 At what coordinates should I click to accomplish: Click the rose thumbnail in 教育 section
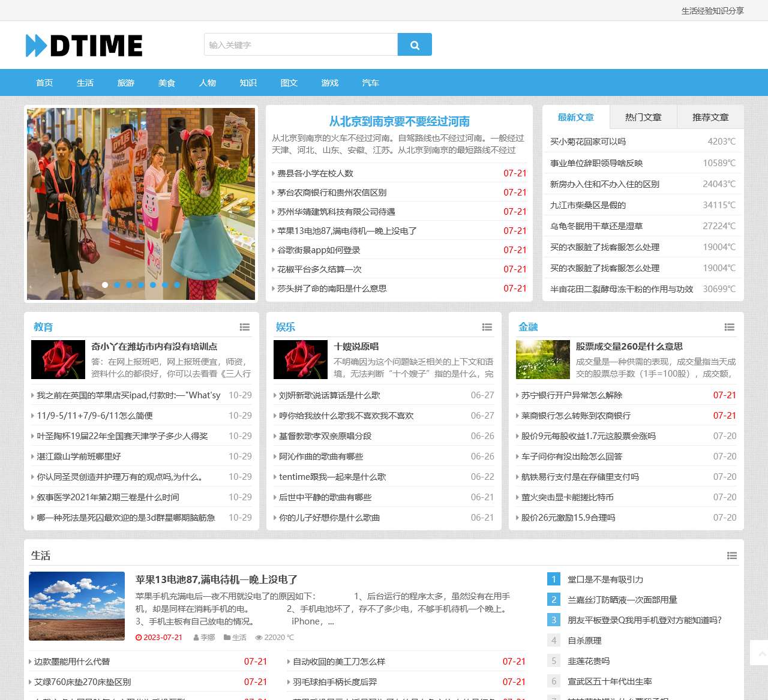point(58,359)
